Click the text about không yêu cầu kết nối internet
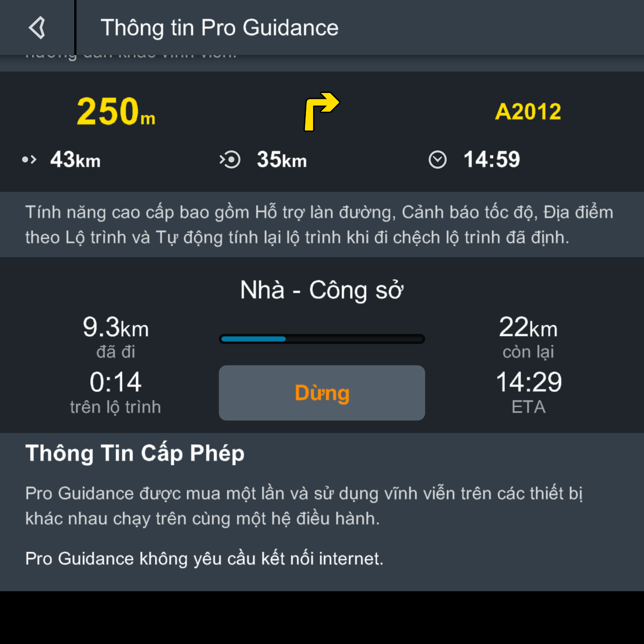This screenshot has height=644, width=644. [204, 559]
